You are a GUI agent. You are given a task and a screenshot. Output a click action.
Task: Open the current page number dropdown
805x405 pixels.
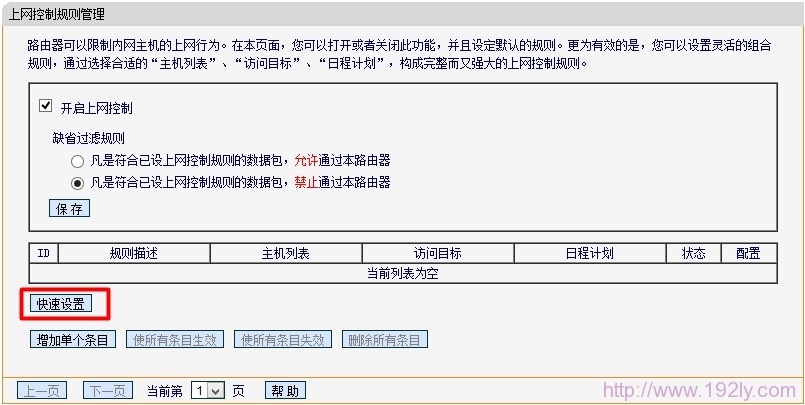(208, 391)
